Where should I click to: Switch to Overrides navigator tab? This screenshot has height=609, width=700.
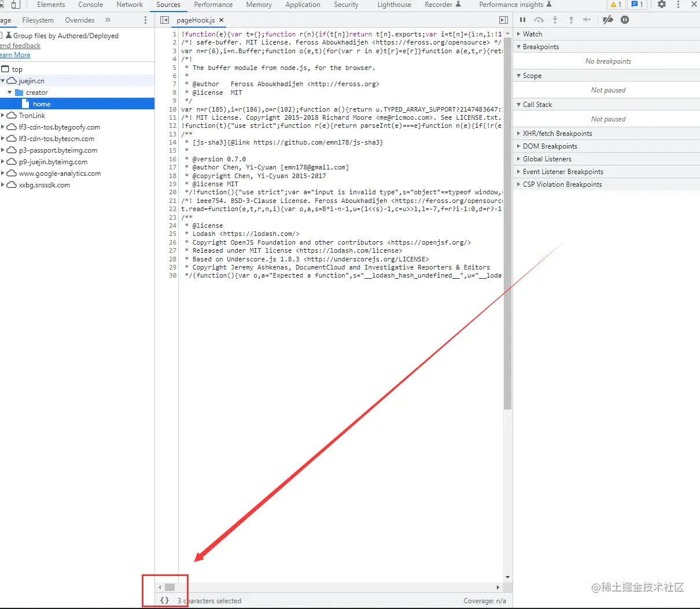point(80,20)
